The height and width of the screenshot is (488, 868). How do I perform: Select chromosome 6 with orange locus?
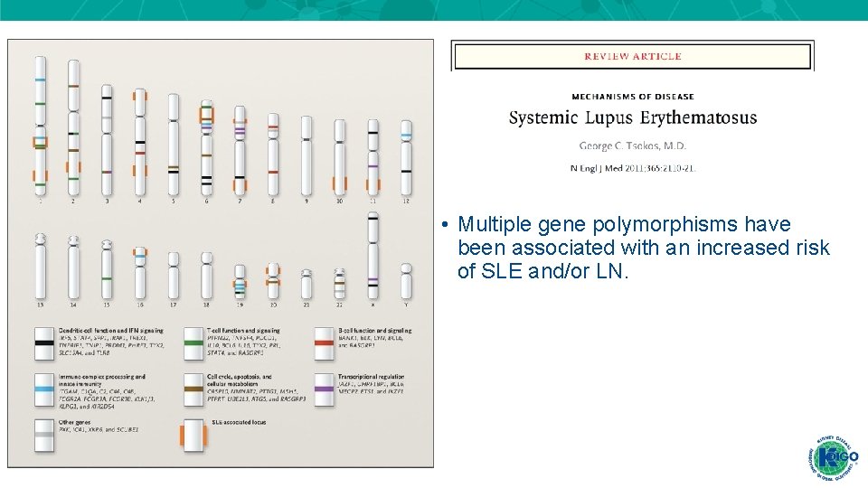pos(206,147)
